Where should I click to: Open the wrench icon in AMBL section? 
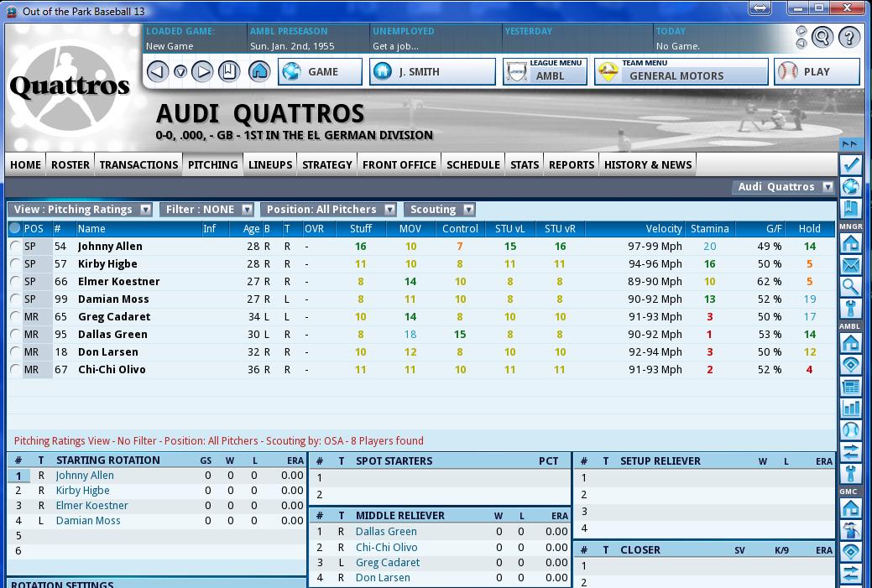[x=850, y=473]
